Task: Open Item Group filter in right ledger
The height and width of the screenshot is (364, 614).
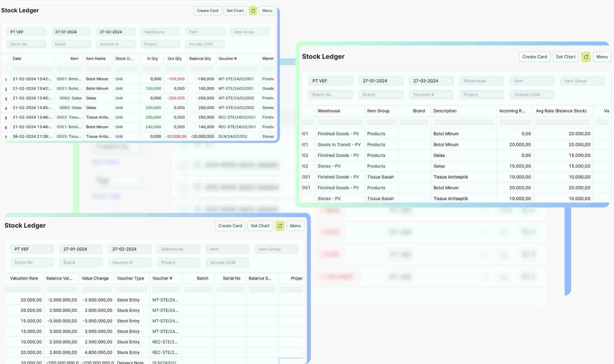Action: [x=582, y=81]
